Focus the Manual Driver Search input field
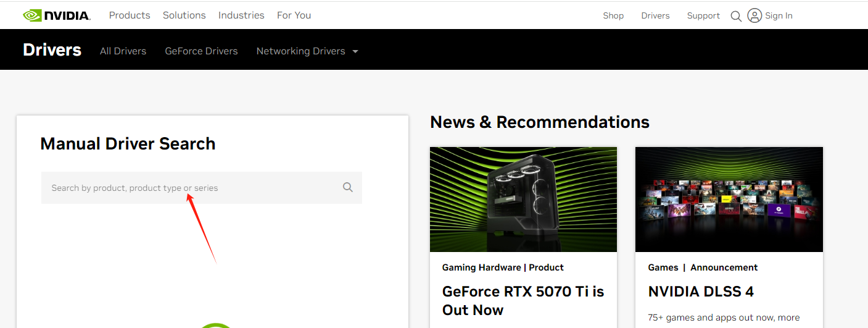This screenshot has height=328, width=868. 201,188
